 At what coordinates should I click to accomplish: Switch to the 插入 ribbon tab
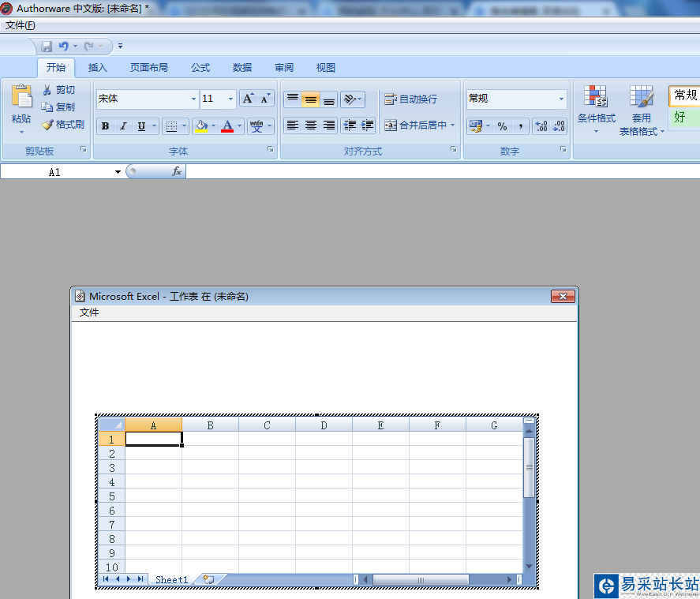[x=97, y=67]
